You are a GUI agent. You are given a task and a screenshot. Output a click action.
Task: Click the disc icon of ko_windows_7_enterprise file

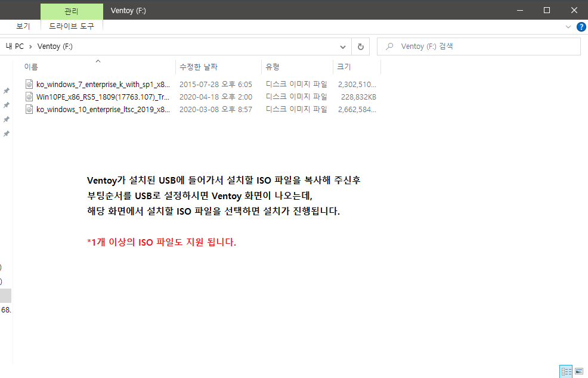29,84
